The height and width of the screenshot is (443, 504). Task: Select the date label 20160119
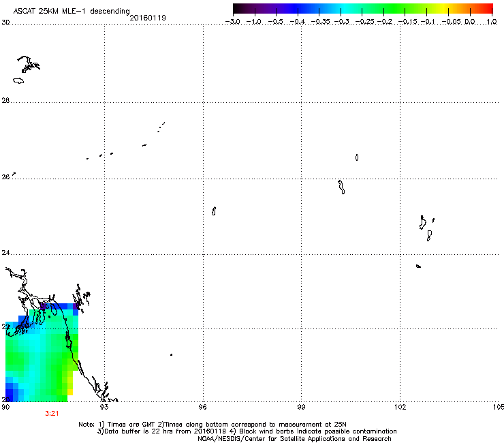(148, 18)
